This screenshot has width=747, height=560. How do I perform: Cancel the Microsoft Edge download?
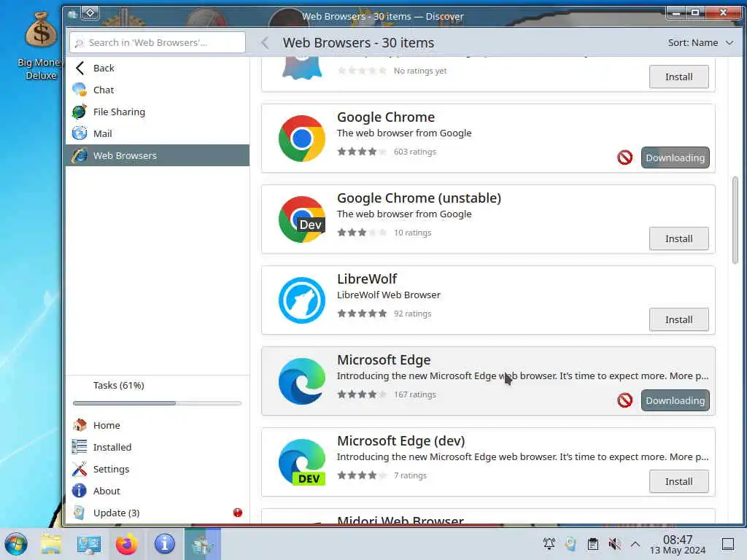click(625, 400)
